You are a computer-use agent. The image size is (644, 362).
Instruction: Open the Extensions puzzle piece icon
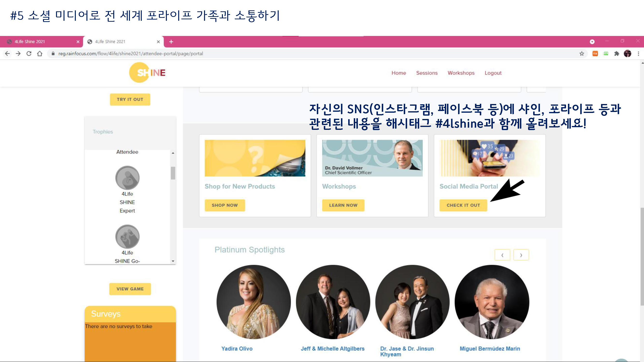616,54
